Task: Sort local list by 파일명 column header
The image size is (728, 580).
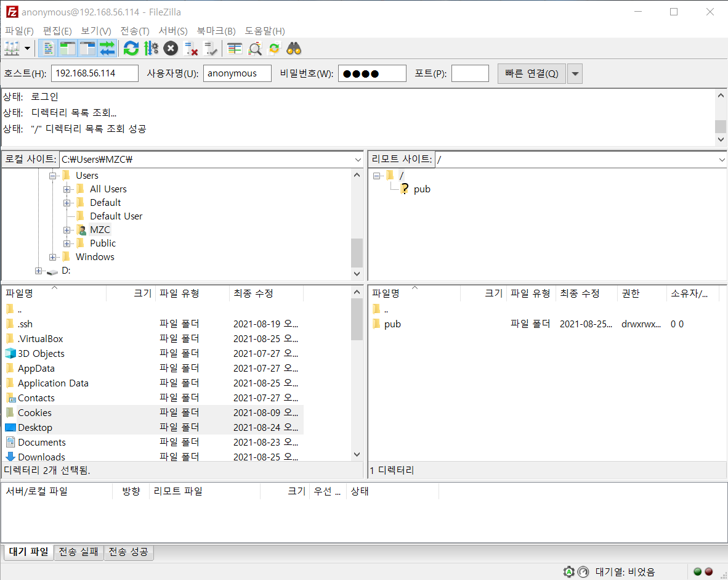Action: (55, 293)
